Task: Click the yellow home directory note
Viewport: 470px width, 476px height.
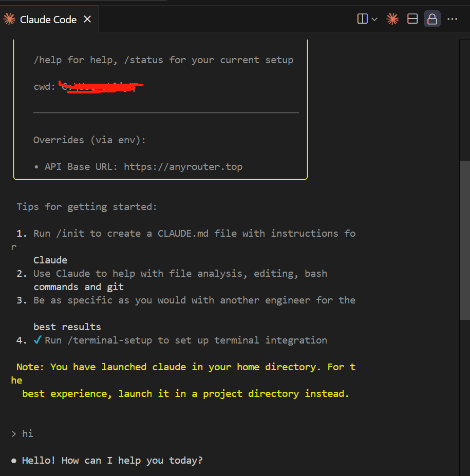Action: 183,380
